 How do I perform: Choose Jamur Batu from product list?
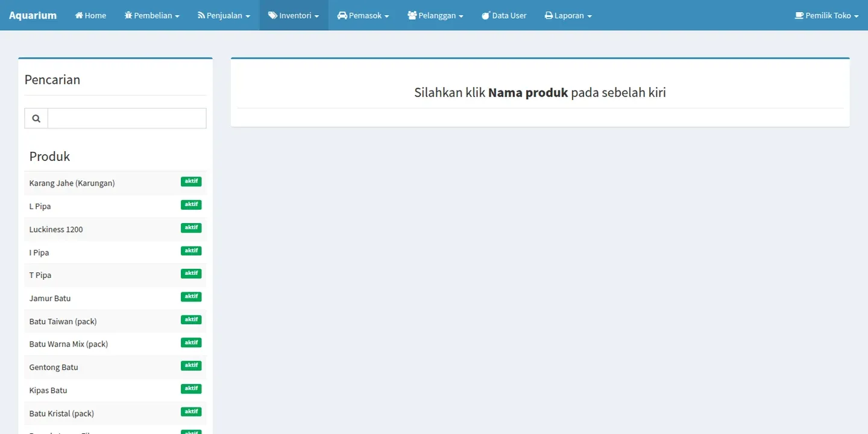(x=50, y=298)
